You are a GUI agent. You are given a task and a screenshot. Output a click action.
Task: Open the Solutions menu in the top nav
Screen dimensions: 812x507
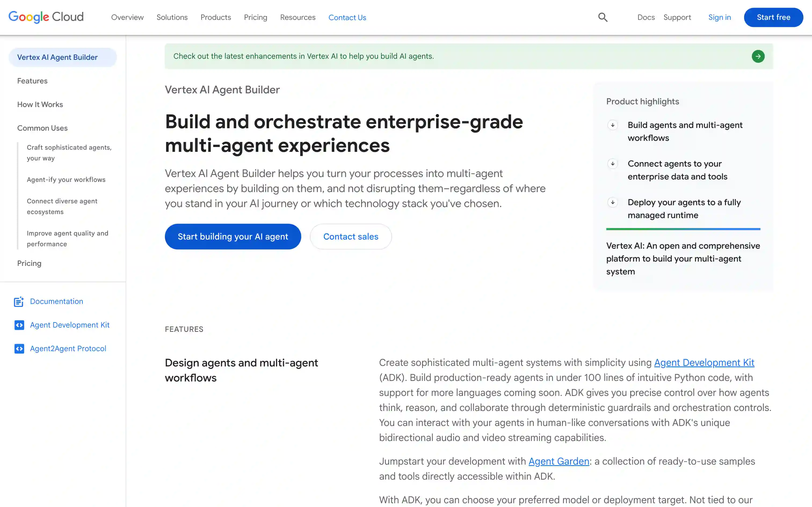172,17
